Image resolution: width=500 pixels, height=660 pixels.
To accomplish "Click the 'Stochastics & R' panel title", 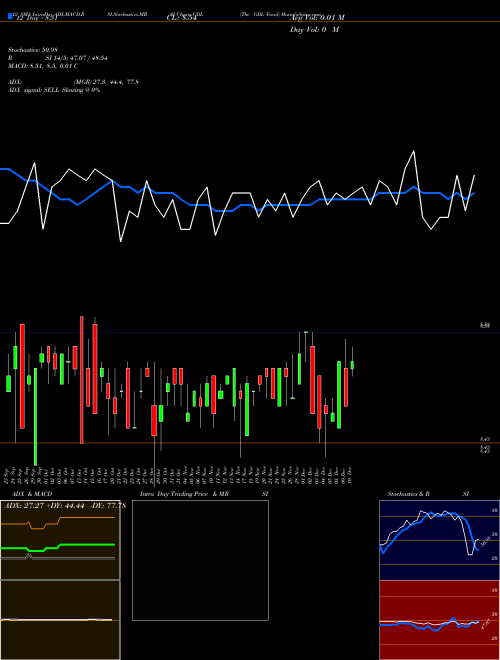I will pyautogui.click(x=408, y=494).
